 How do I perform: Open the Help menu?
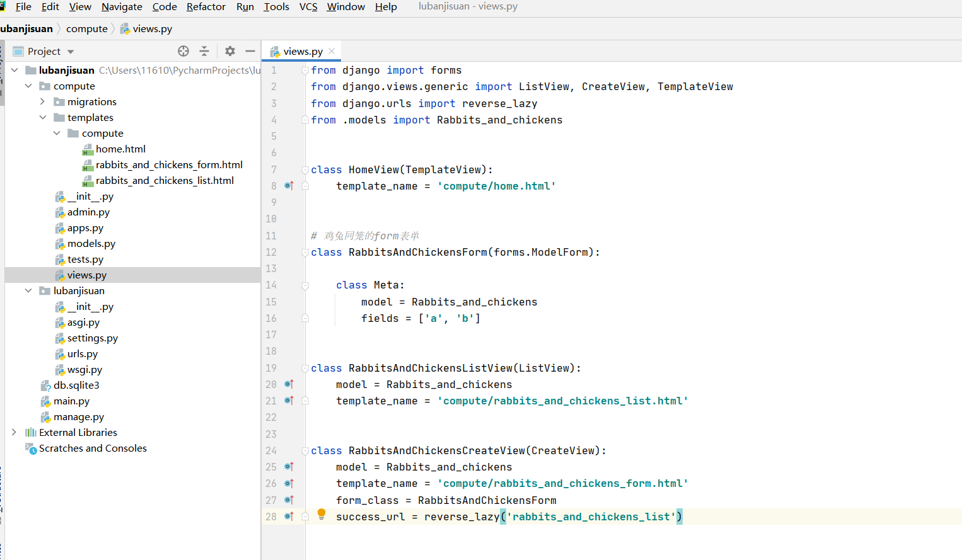tap(386, 6)
